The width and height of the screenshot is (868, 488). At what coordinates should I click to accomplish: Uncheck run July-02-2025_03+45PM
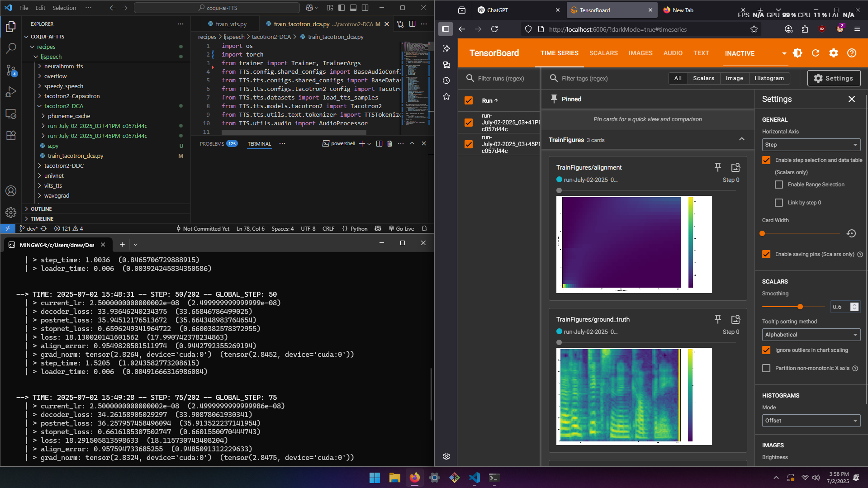469,144
